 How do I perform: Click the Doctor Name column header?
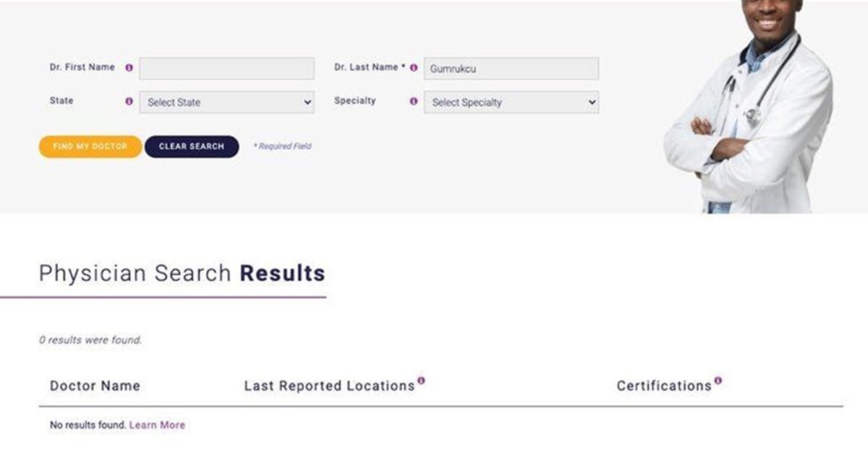(x=95, y=386)
